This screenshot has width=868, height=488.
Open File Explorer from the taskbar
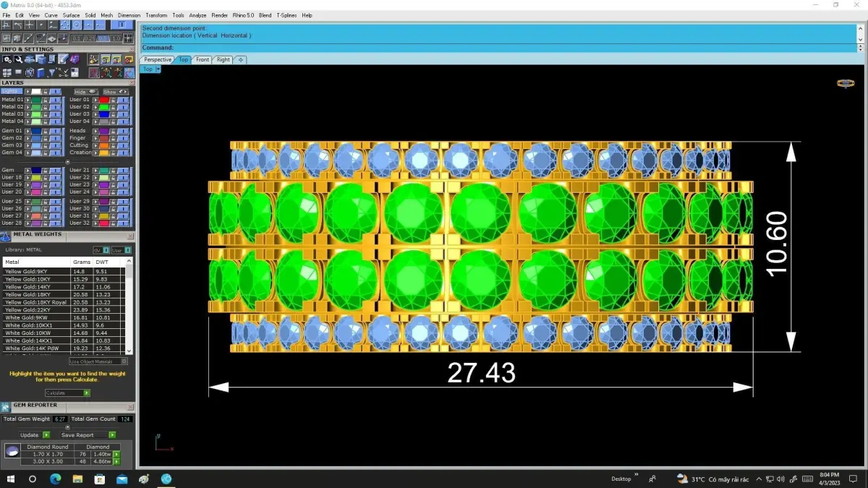77,479
